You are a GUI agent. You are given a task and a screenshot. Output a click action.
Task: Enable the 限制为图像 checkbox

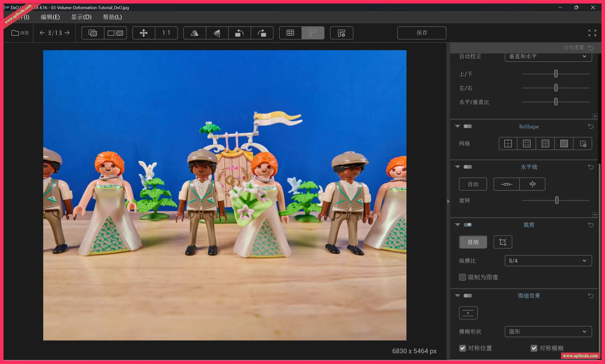click(x=462, y=277)
